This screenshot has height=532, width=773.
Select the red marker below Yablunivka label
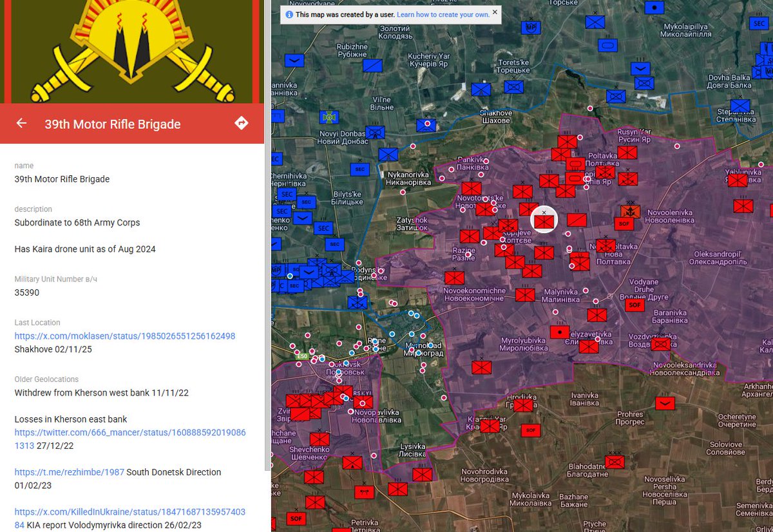[737, 180]
